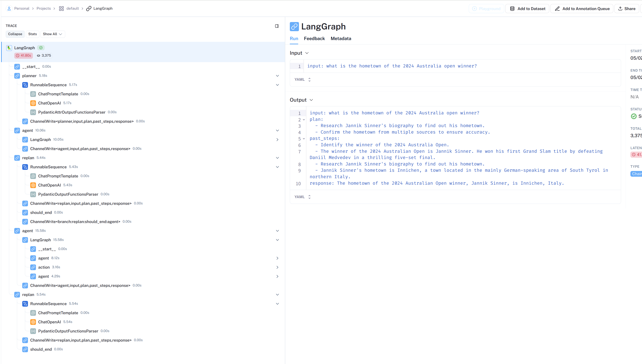This screenshot has width=642, height=364.
Task: Click the PydanticAttrOutputFunctionsParser parser icon
Action: click(x=33, y=112)
